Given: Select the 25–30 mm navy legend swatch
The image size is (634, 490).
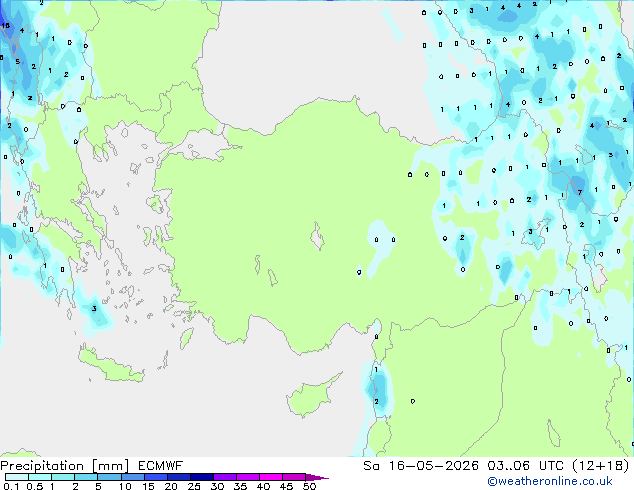Looking at the screenshot, I should [202, 477].
